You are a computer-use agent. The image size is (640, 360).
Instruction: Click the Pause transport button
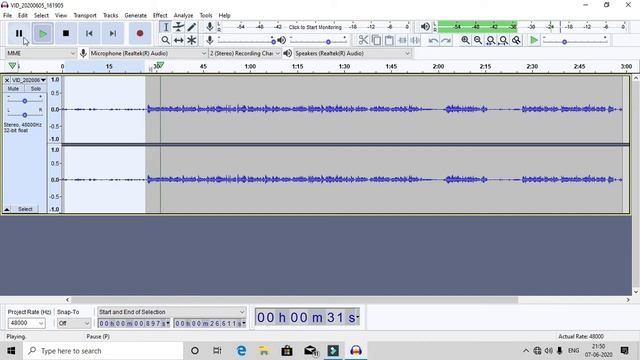point(19,33)
